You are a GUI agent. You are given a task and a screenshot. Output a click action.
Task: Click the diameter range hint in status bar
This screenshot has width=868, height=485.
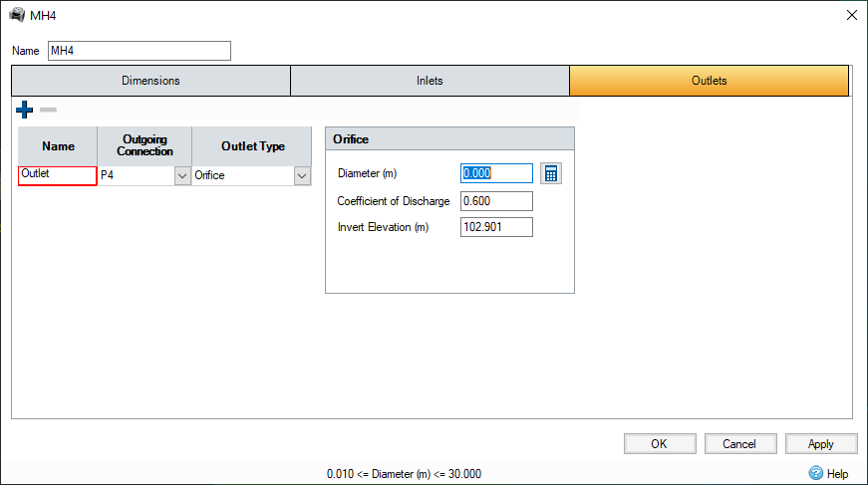coord(405,474)
